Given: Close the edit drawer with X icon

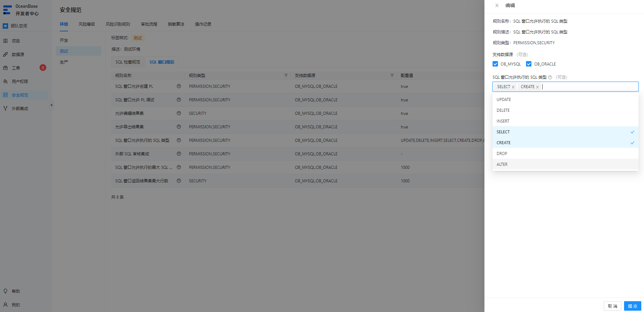Looking at the screenshot, I should (497, 5).
